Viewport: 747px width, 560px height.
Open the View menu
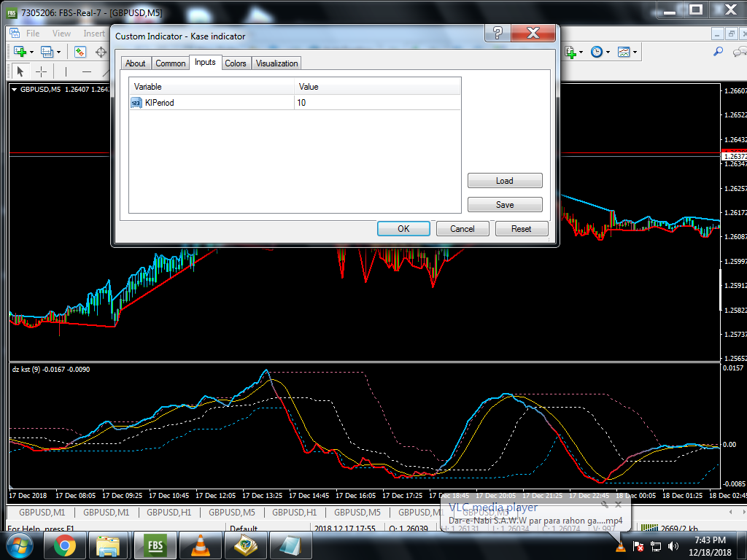point(61,34)
